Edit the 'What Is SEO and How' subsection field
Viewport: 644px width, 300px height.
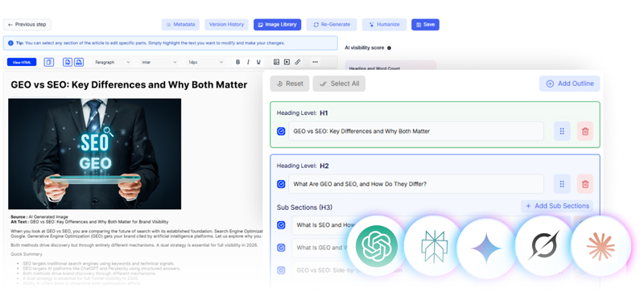(x=431, y=225)
